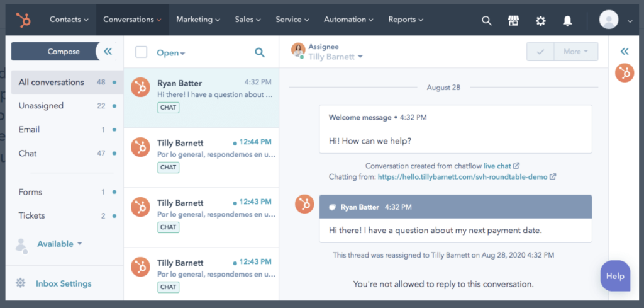This screenshot has width=644, height=308.
Task: Click the Inbox Settings gear icon
Action: [21, 283]
